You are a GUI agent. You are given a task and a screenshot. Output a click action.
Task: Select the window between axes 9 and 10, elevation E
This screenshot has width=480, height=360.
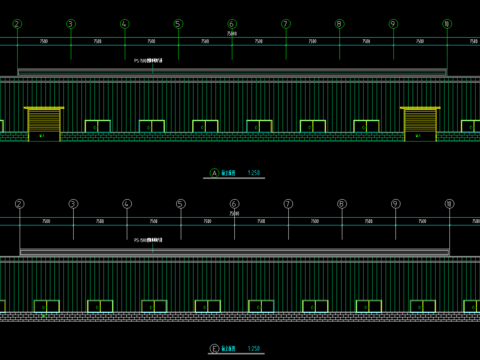click(423, 306)
